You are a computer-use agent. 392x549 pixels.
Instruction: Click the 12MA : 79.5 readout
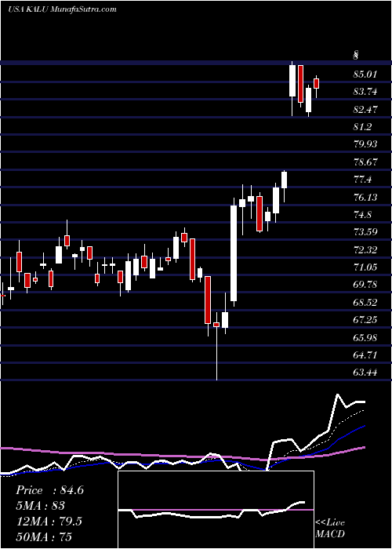point(49,521)
